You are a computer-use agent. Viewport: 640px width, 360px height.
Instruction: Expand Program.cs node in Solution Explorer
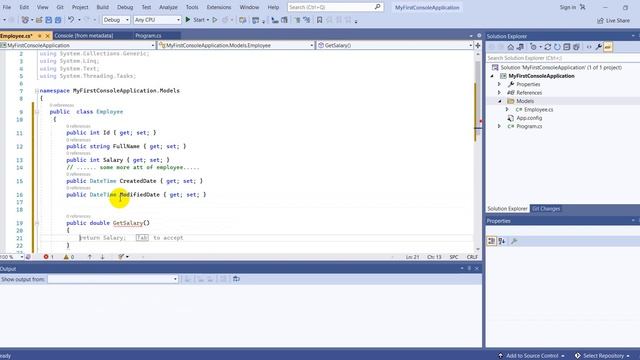pyautogui.click(x=499, y=127)
